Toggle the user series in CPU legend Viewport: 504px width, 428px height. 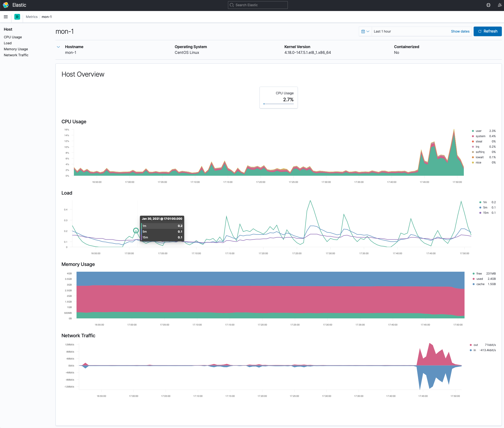pyautogui.click(x=484, y=131)
